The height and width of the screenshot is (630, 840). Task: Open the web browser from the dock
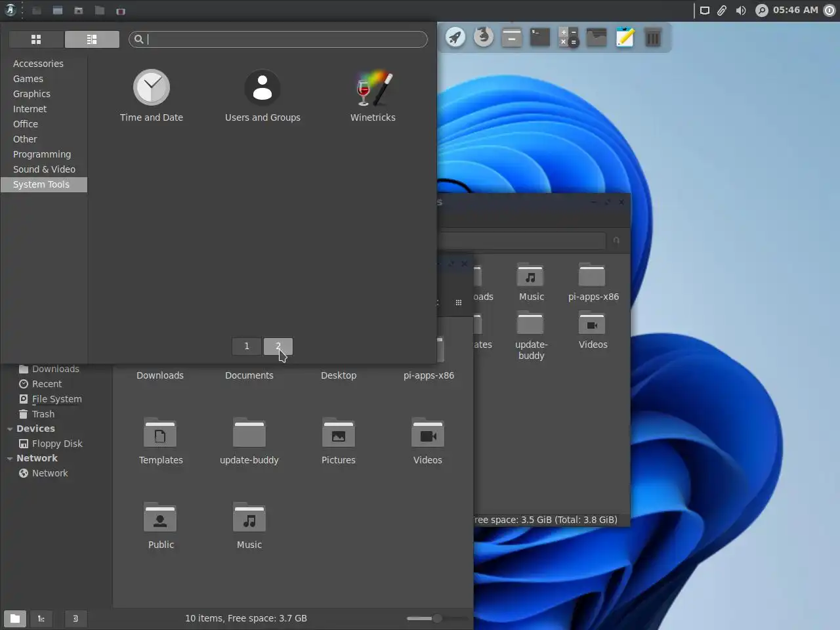click(484, 37)
